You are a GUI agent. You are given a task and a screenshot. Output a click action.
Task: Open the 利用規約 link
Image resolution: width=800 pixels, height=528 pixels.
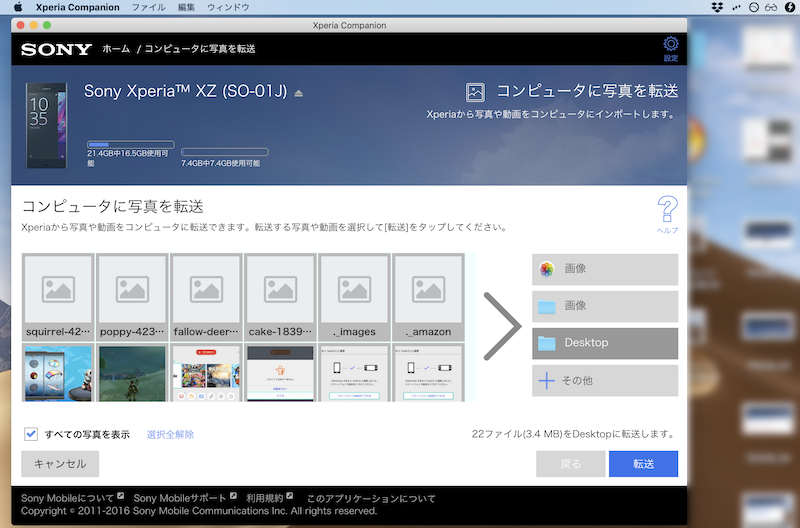[265, 497]
